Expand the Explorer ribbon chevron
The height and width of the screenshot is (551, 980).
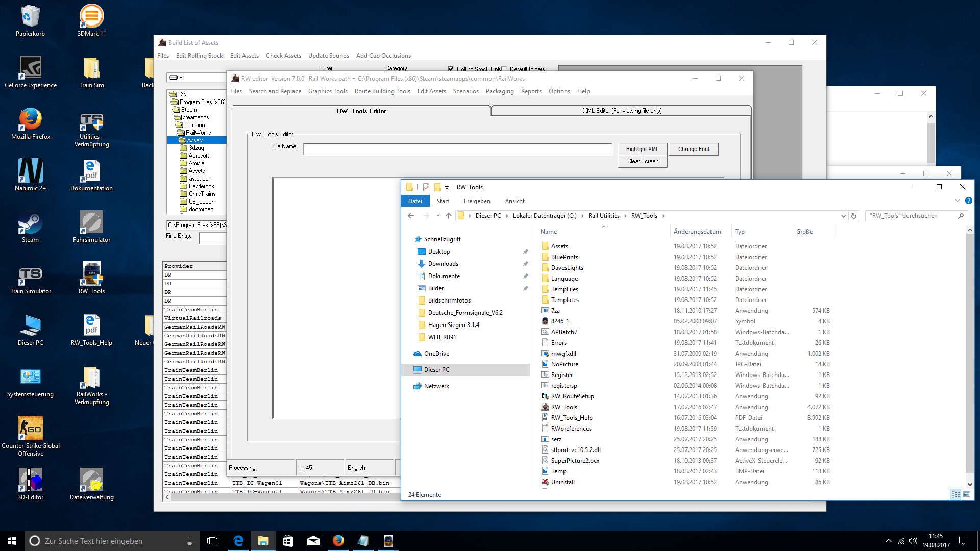click(958, 201)
